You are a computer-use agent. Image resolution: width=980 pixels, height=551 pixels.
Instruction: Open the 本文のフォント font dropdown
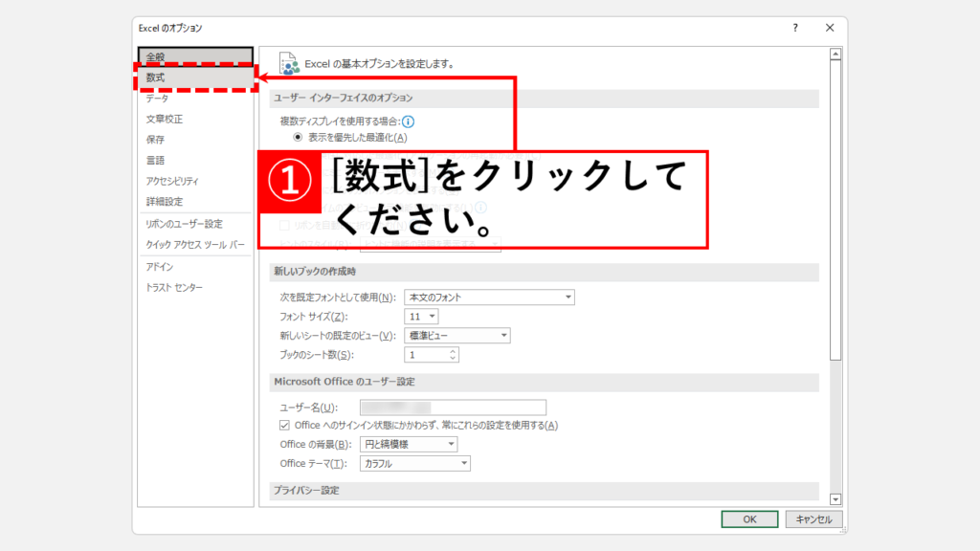coord(489,298)
